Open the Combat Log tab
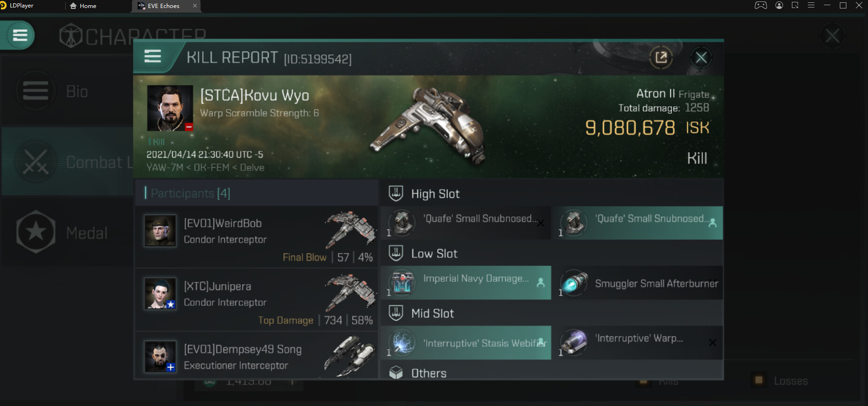Screen dimensions: 868x406 [x=67, y=162]
